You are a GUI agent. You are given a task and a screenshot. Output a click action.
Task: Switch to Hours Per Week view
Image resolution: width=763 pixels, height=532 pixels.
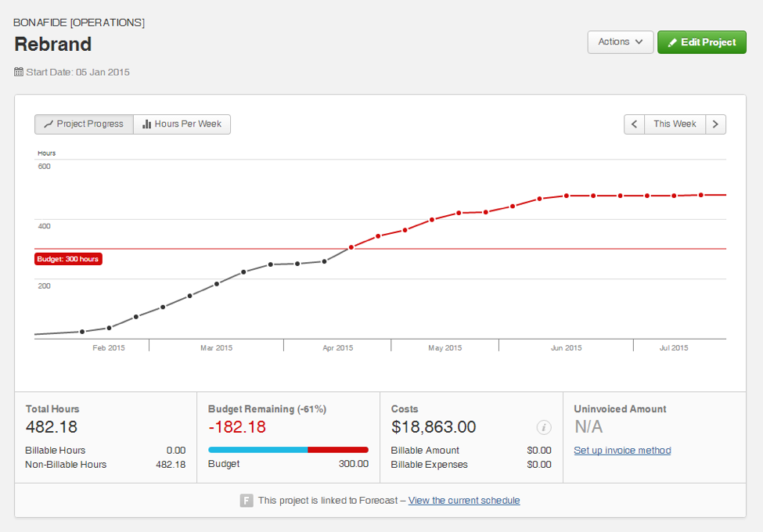pos(182,124)
